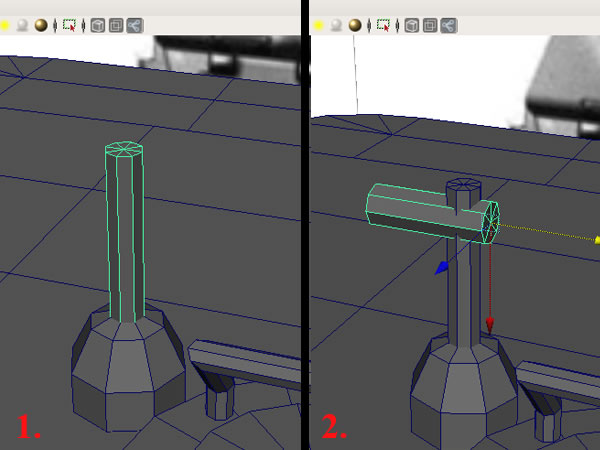This screenshot has height=450, width=600.
Task: Click second toolbar separator handle in left viewport
Action: click(x=83, y=26)
